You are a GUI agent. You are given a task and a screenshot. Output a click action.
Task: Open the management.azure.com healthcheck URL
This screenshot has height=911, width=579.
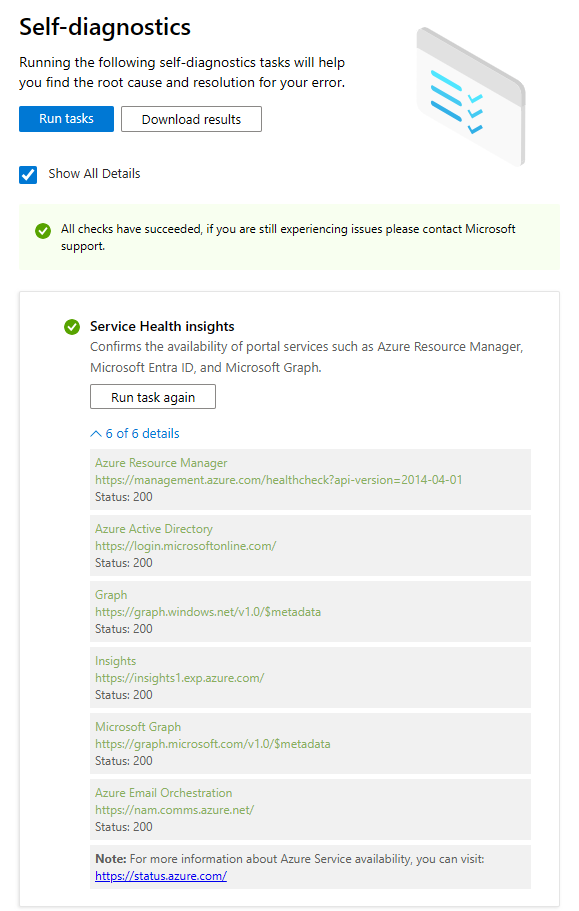click(x=279, y=480)
